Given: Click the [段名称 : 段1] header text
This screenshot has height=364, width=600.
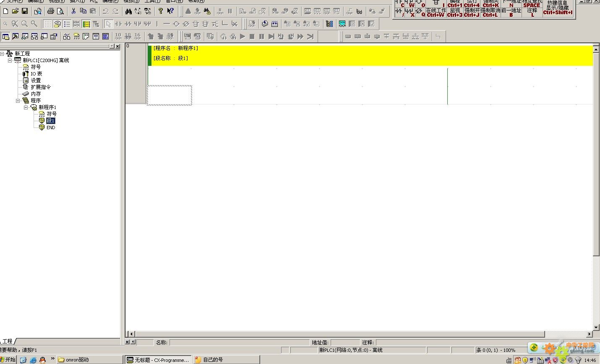Looking at the screenshot, I should (170, 58).
